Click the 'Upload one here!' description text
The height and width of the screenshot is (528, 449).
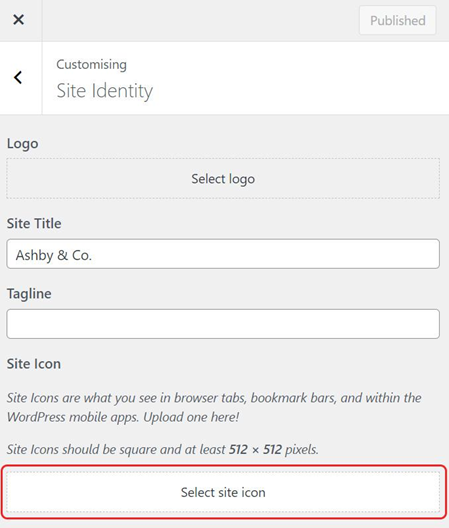coord(191,417)
